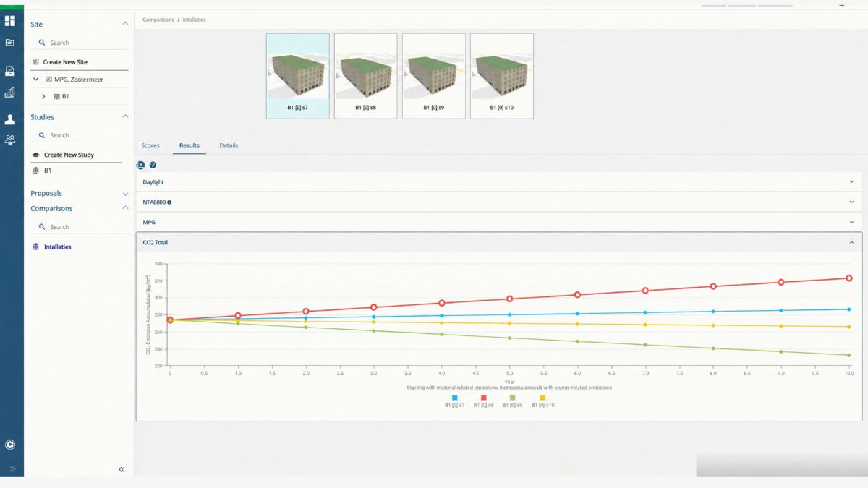Switch to the Scores tab
This screenshot has width=868, height=488.
click(x=150, y=146)
